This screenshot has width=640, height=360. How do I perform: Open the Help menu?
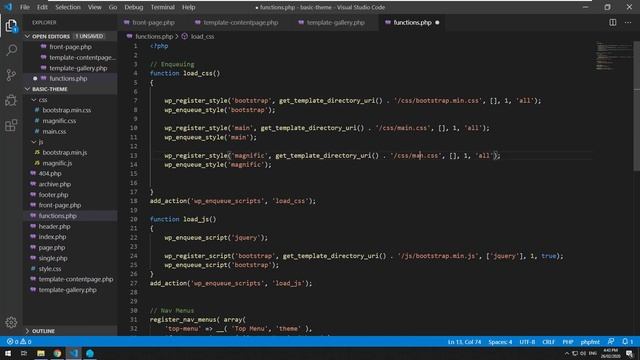click(189, 7)
